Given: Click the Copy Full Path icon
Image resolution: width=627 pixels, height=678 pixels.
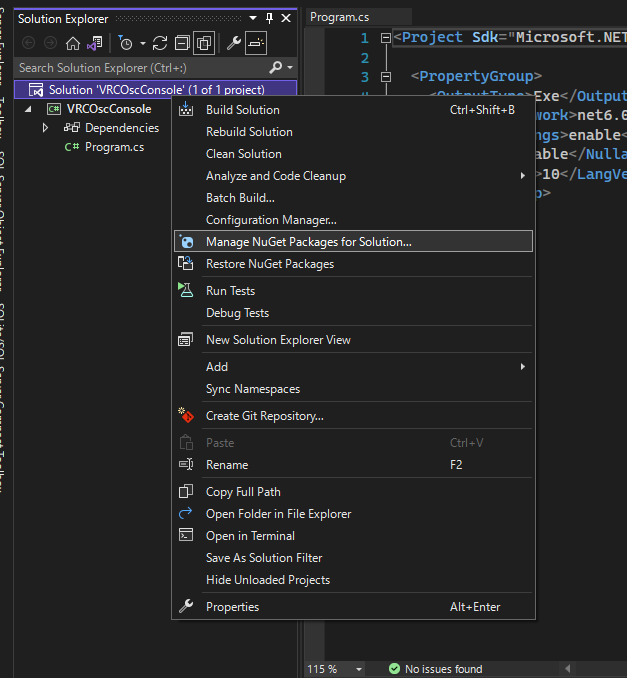Looking at the screenshot, I should point(186,492).
